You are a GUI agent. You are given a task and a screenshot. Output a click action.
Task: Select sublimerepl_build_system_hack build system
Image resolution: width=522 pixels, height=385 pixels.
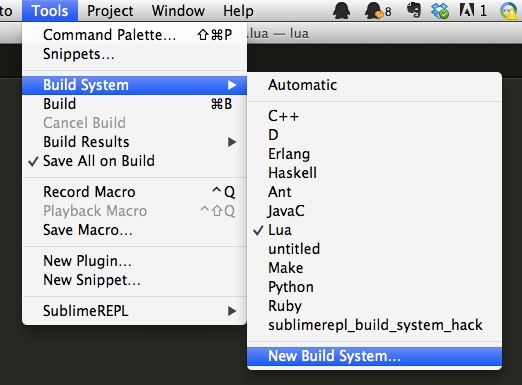click(x=374, y=325)
